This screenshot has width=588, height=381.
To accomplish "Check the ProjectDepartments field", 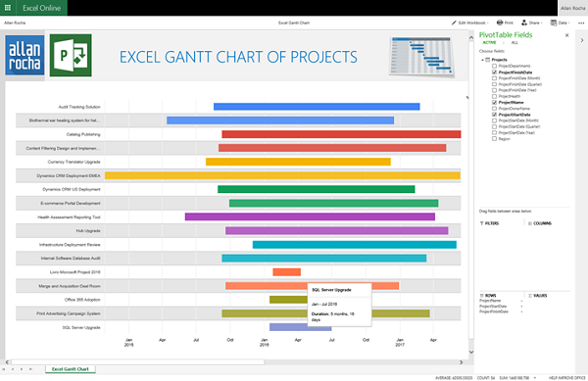I will (494, 66).
